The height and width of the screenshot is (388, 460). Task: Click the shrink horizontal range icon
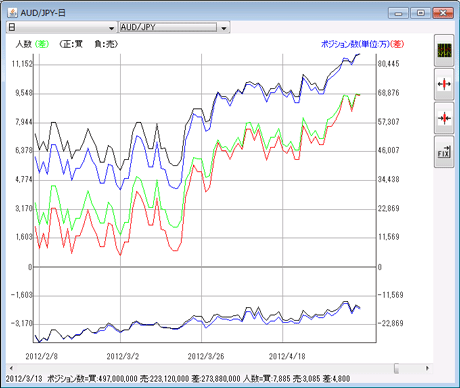click(x=444, y=118)
